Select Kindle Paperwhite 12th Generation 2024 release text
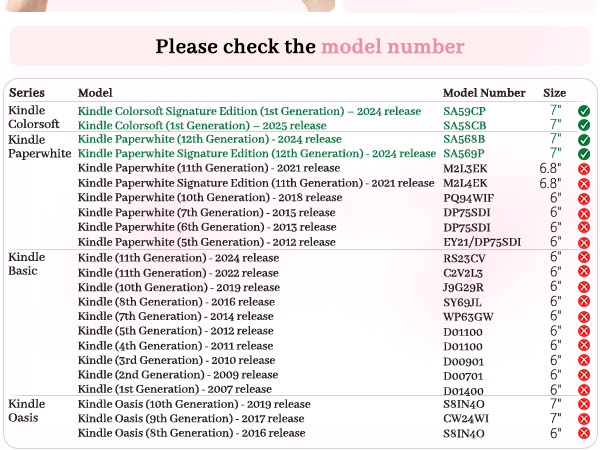 pos(210,139)
